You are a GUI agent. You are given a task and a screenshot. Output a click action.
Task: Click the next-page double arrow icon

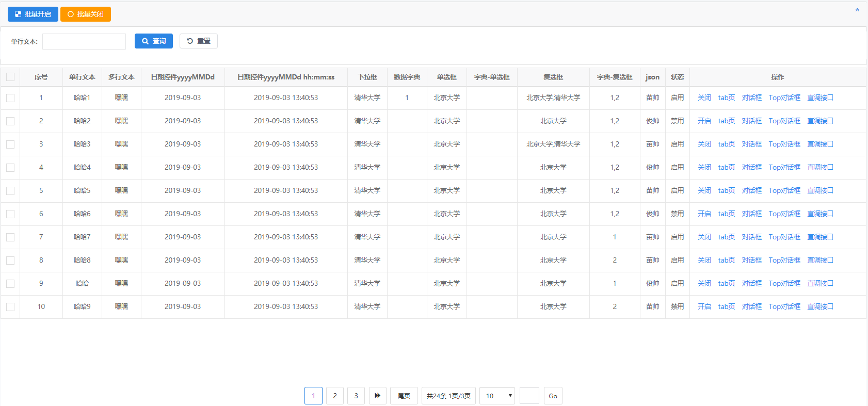(x=378, y=396)
